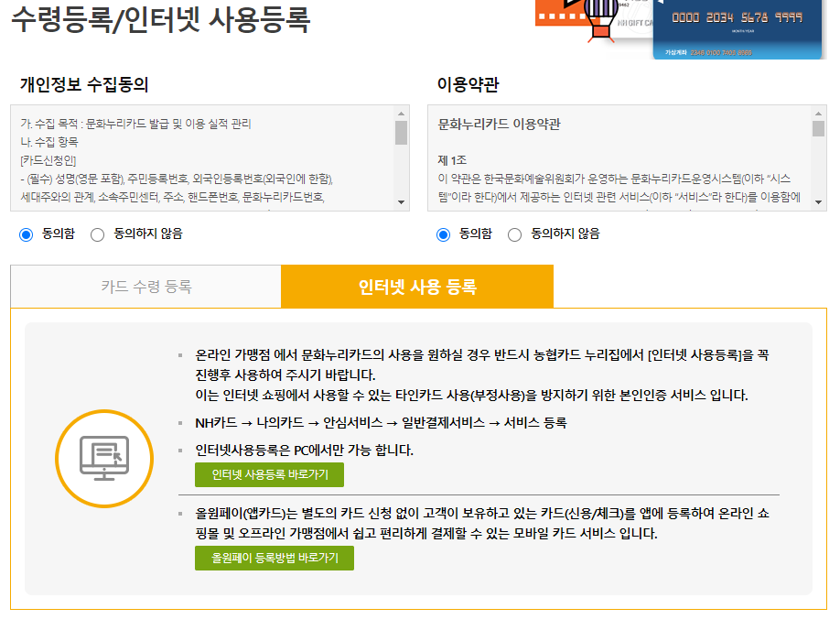
Task: Click scroll up arrow in 이용약관 box
Action: click(x=818, y=114)
